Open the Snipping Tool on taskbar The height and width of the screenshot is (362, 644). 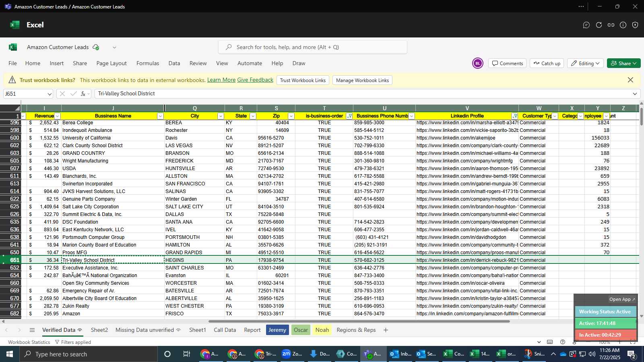click(x=535, y=354)
